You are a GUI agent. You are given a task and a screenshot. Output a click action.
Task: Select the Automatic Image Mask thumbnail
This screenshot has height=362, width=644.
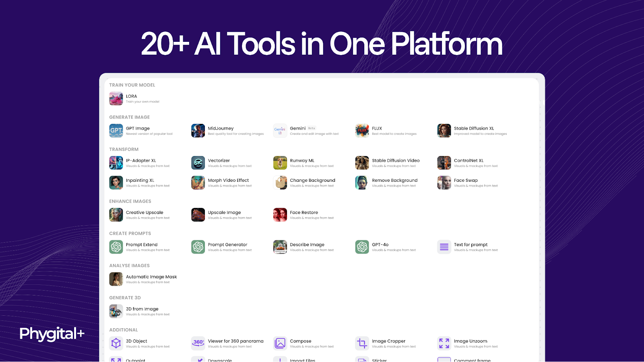(116, 279)
